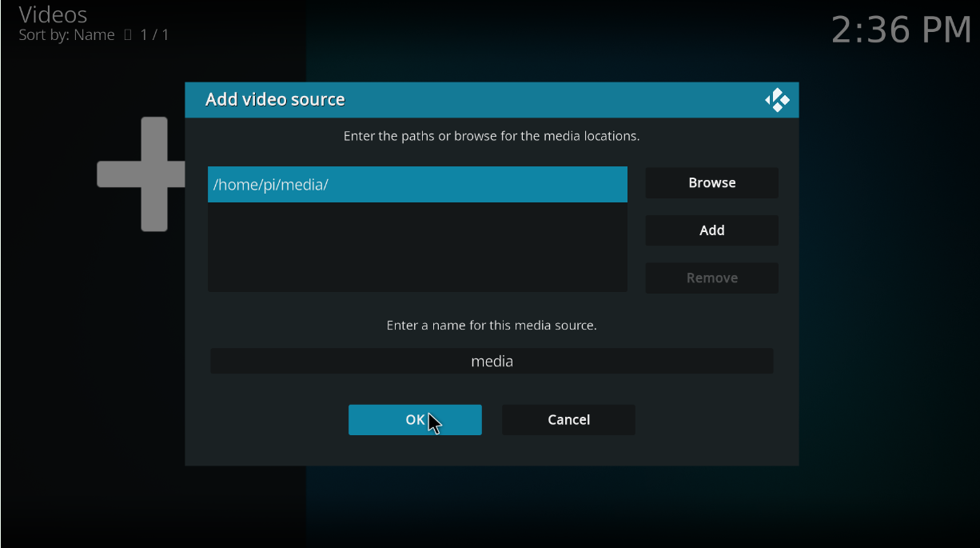Click the Add button for another path

[711, 230]
